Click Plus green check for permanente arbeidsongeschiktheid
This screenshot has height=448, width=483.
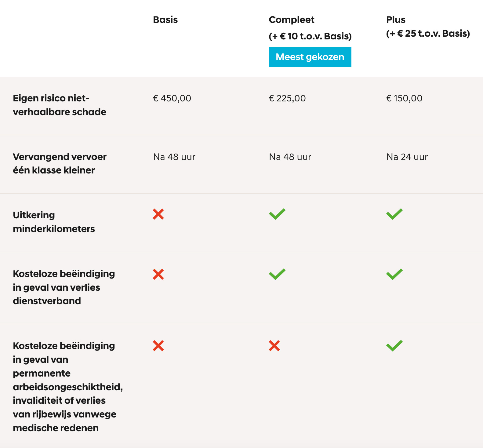coord(394,346)
